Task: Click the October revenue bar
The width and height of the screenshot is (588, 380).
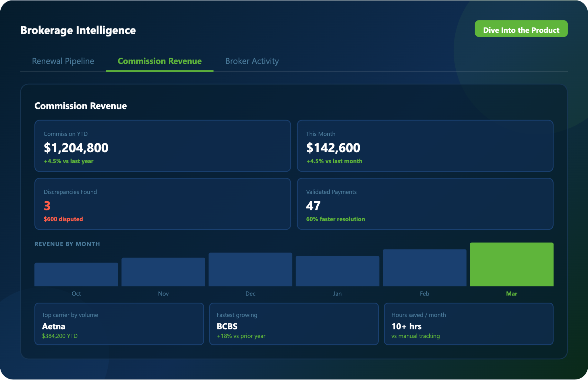Action: pyautogui.click(x=76, y=275)
